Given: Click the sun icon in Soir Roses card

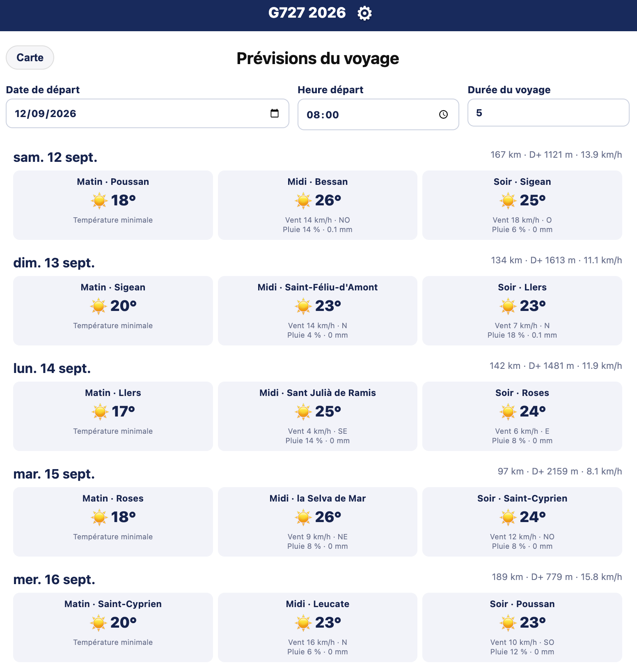Looking at the screenshot, I should coord(508,412).
